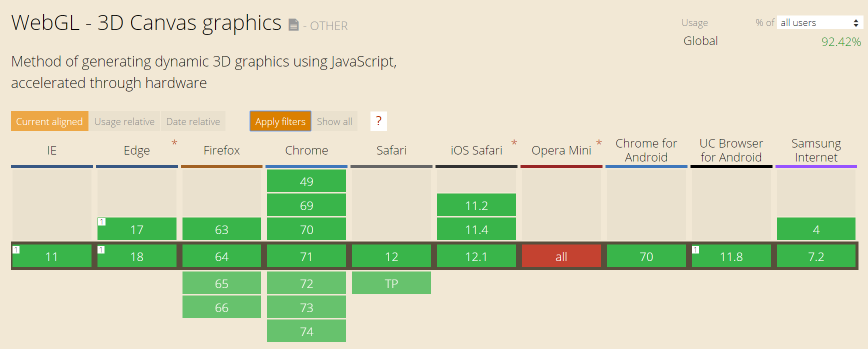Click the Apply filters button
This screenshot has height=349, width=868.
(280, 121)
